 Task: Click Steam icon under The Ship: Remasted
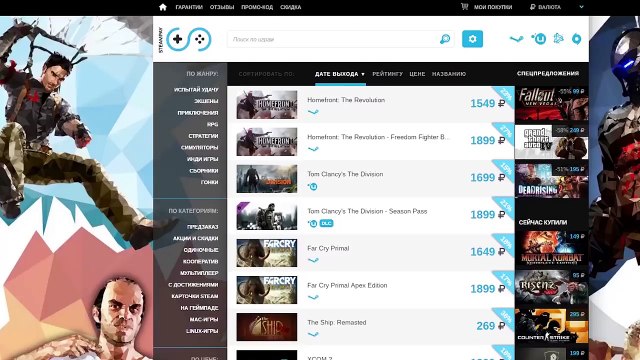313,334
